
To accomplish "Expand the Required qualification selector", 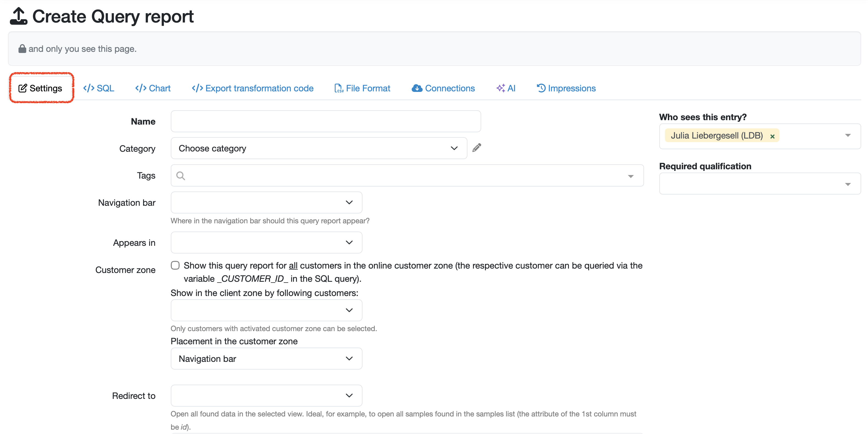I will [x=760, y=184].
